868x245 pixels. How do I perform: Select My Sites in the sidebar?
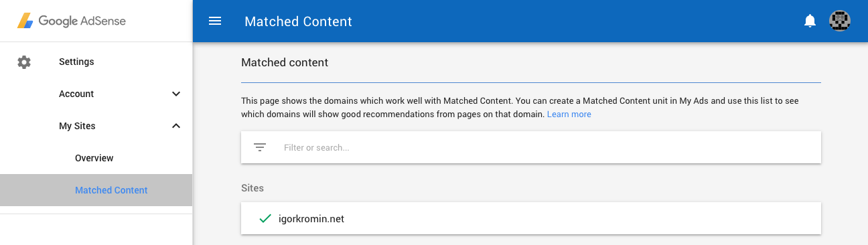click(x=77, y=126)
